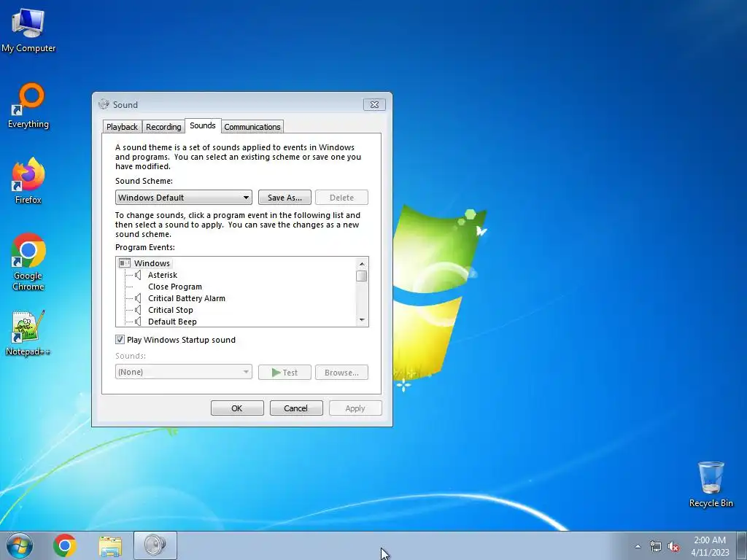Open the Sounds (None) dropdown
The image size is (747, 560).
[183, 372]
